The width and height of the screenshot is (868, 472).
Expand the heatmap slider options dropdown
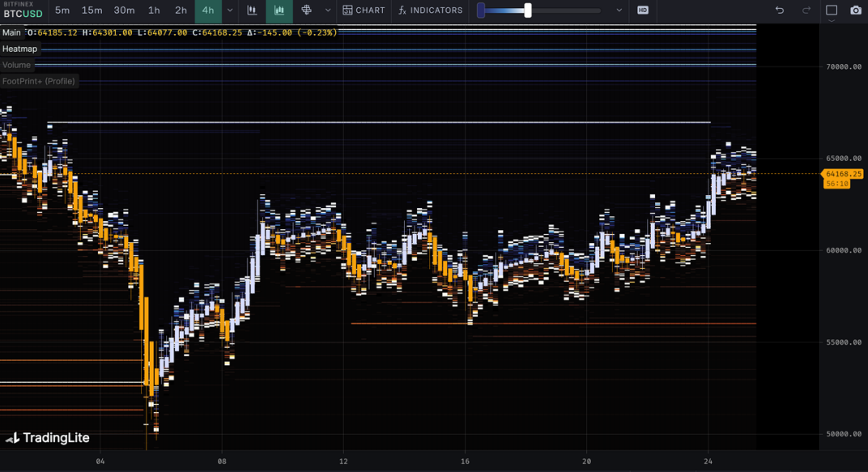[619, 11]
